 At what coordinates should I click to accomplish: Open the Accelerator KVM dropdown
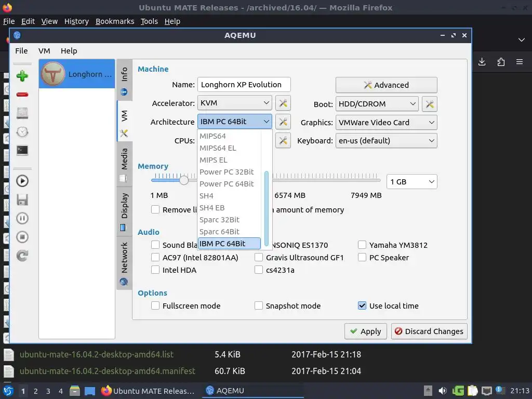point(235,103)
